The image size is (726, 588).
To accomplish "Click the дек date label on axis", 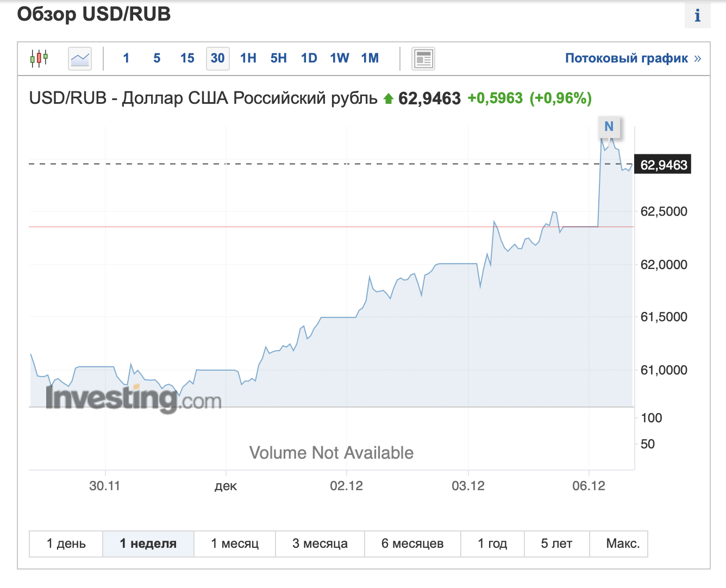I will click(x=226, y=486).
